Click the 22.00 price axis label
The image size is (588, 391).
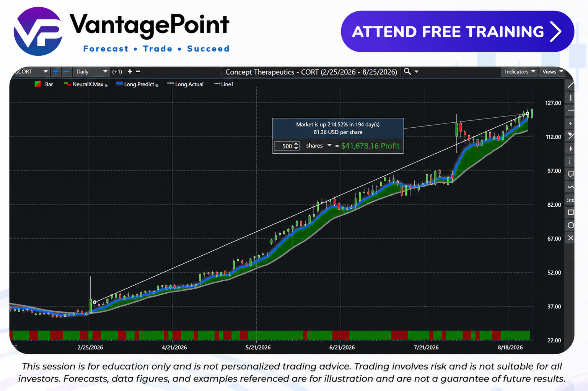tap(554, 340)
